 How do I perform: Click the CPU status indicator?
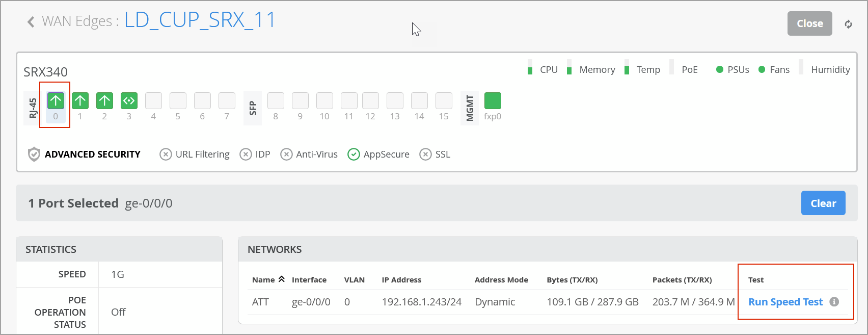click(530, 69)
